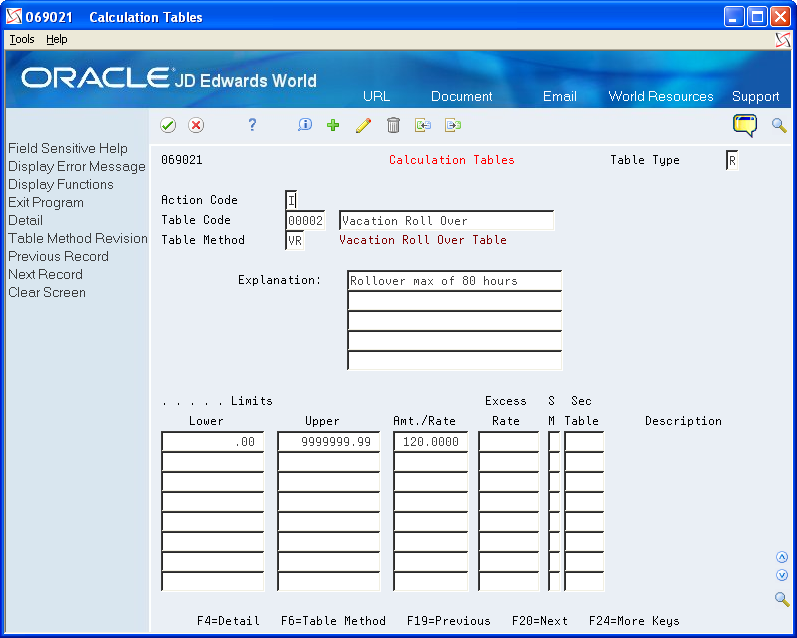Select Field Sensitive Help in sidebar
This screenshot has height=638, width=797.
68,148
